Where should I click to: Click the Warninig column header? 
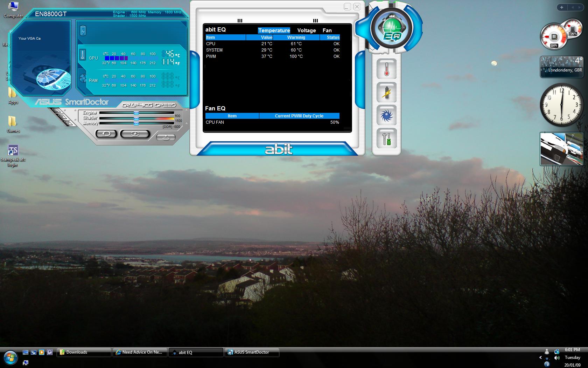point(296,38)
